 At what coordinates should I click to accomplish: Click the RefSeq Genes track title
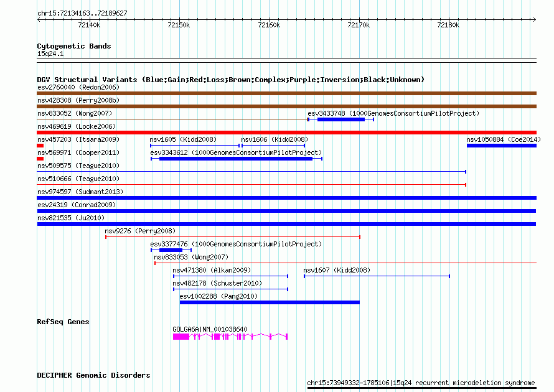pyautogui.click(x=63, y=322)
